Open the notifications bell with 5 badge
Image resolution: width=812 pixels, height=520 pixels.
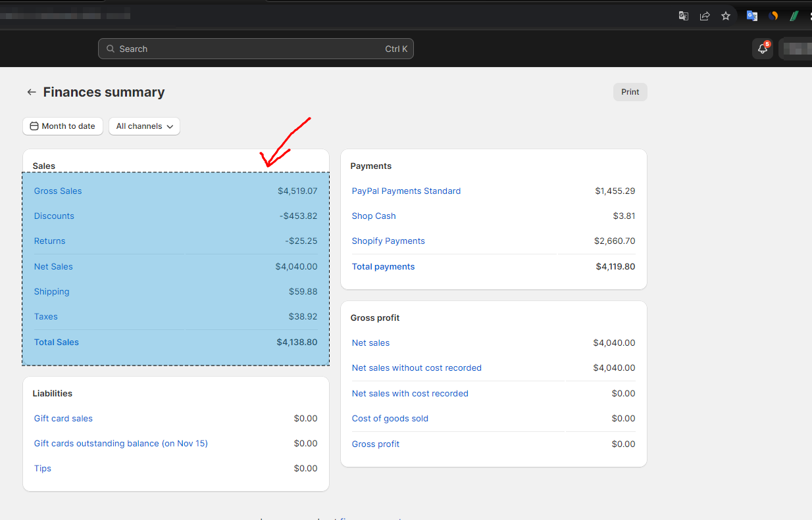pyautogui.click(x=763, y=49)
